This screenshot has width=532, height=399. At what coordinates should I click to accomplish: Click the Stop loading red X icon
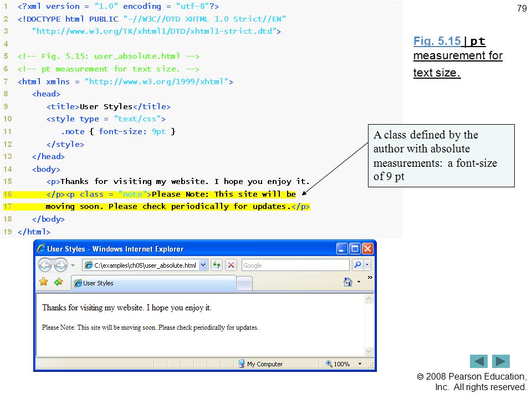(231, 265)
